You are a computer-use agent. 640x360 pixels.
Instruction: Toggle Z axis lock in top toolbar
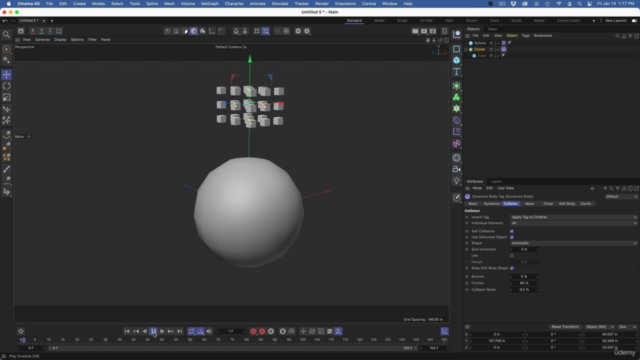(x=50, y=31)
